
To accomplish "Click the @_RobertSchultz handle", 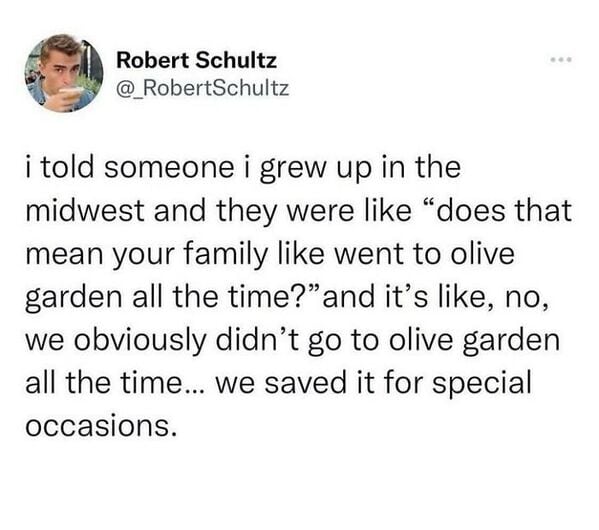I will pos(202,89).
